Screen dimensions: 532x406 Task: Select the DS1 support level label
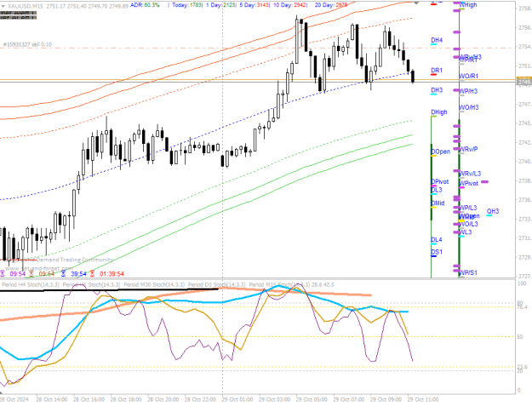(437, 252)
